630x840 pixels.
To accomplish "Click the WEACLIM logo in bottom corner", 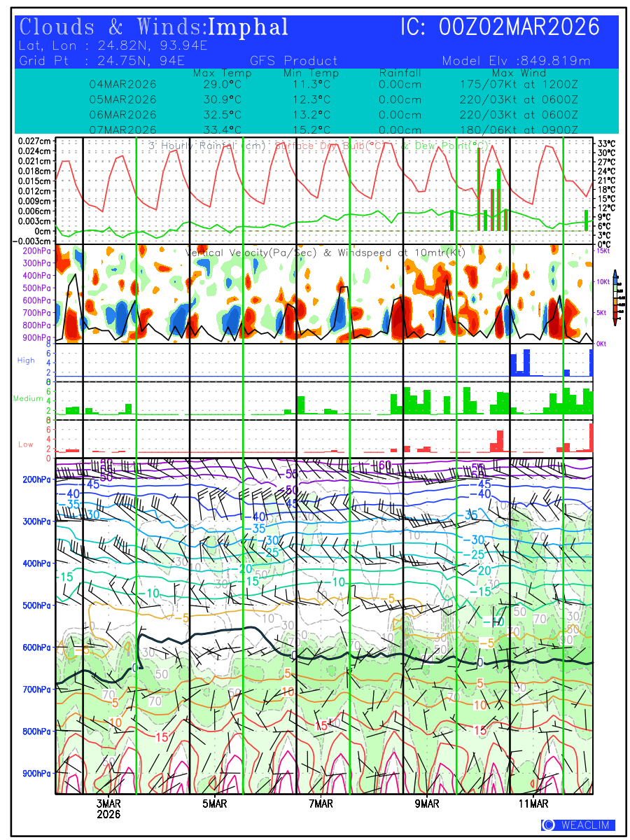I will [x=578, y=825].
